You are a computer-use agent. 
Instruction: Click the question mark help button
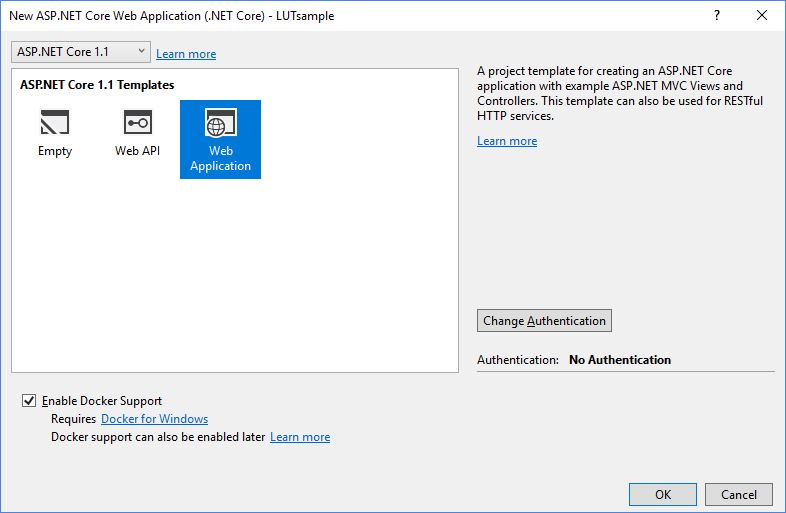coord(717,15)
